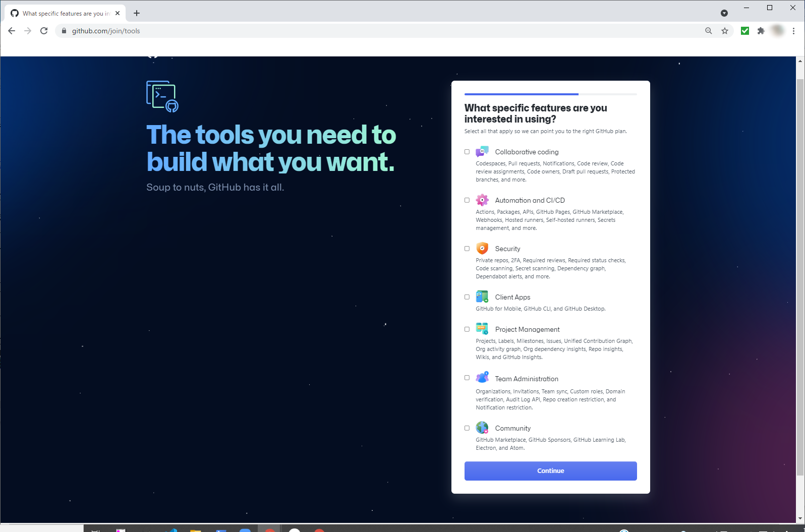Click the Collaborative coding chat icon
805x532 pixels.
(482, 152)
